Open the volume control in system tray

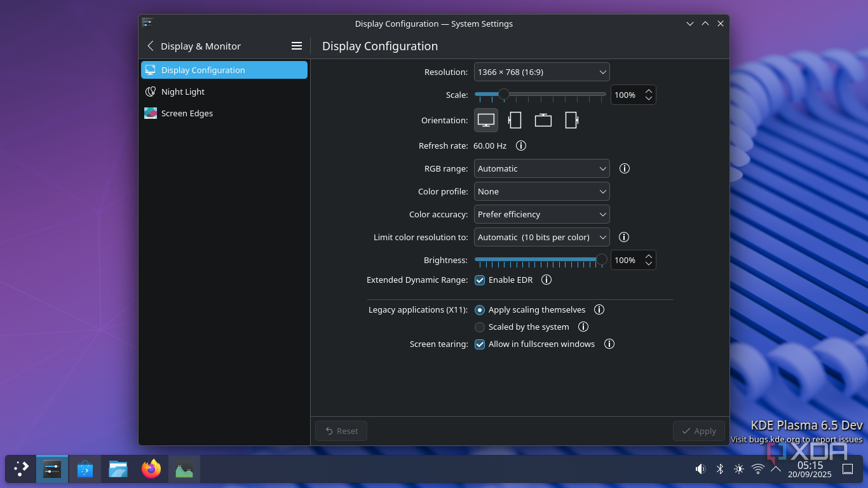700,469
